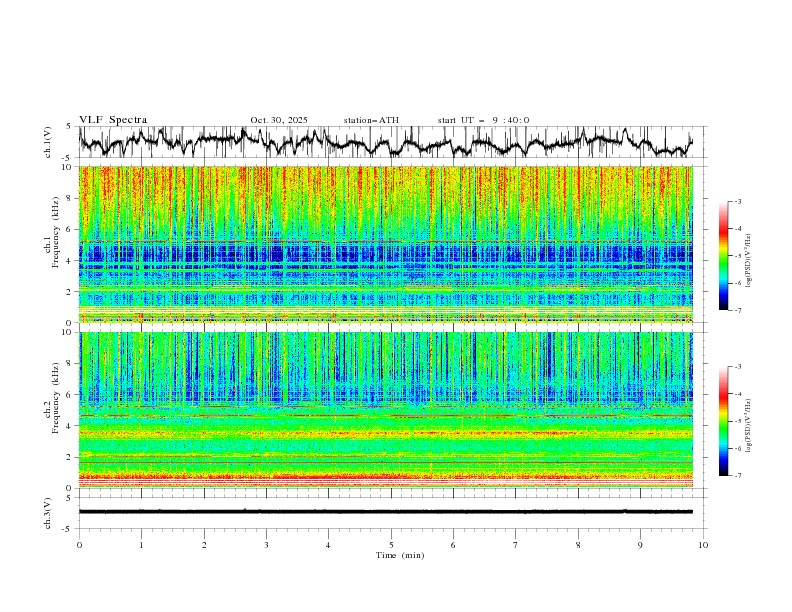Viewport: 792px width, 612px height.
Task: Select the "start UT = 9:40:0" text
Action: coord(483,120)
